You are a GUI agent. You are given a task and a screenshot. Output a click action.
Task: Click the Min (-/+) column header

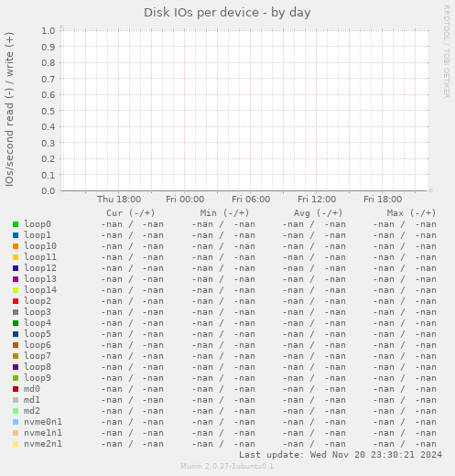tap(224, 213)
